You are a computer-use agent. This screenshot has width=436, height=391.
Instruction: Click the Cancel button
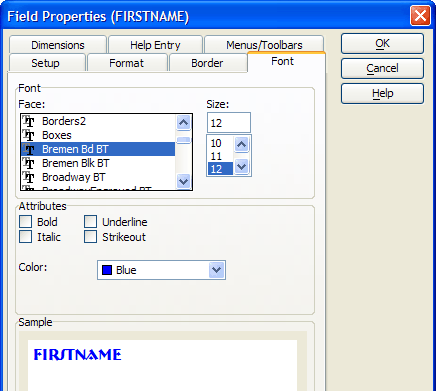382,68
